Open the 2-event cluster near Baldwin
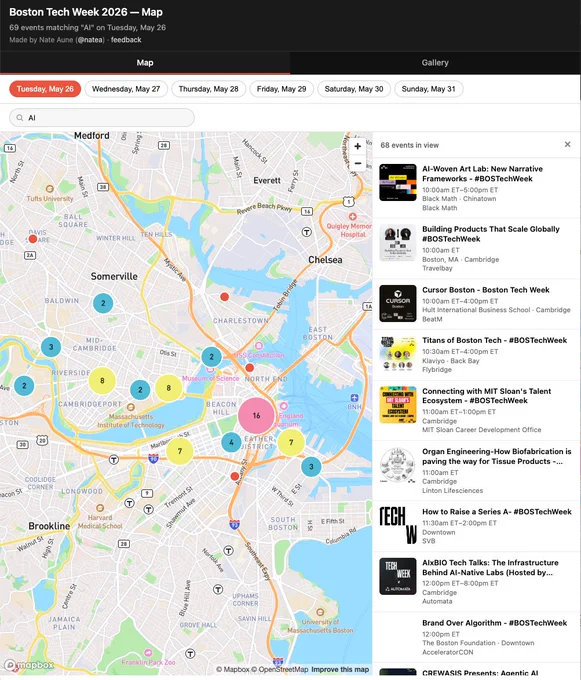581x680 pixels. pos(103,303)
